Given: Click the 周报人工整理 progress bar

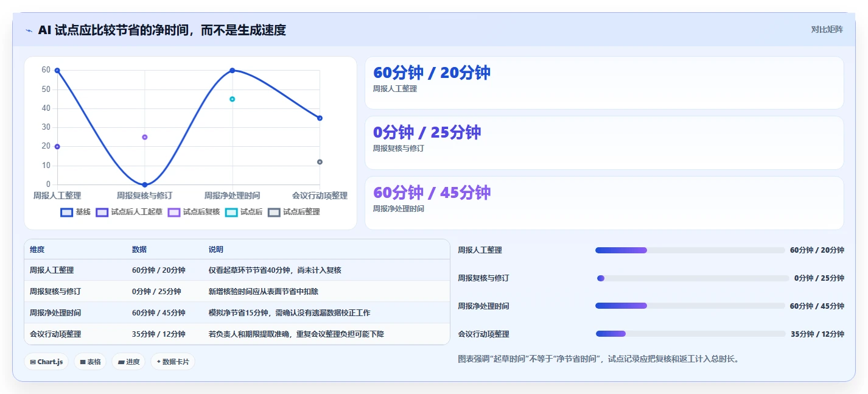Looking at the screenshot, I should pyautogui.click(x=690, y=250).
